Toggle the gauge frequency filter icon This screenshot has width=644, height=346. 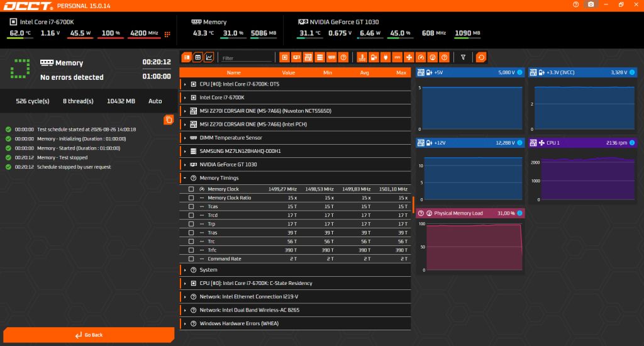(421, 57)
